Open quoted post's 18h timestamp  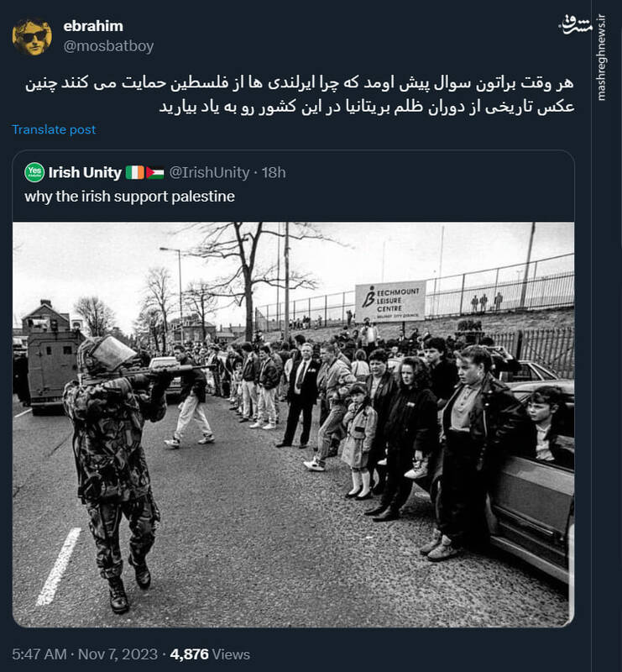[274, 173]
